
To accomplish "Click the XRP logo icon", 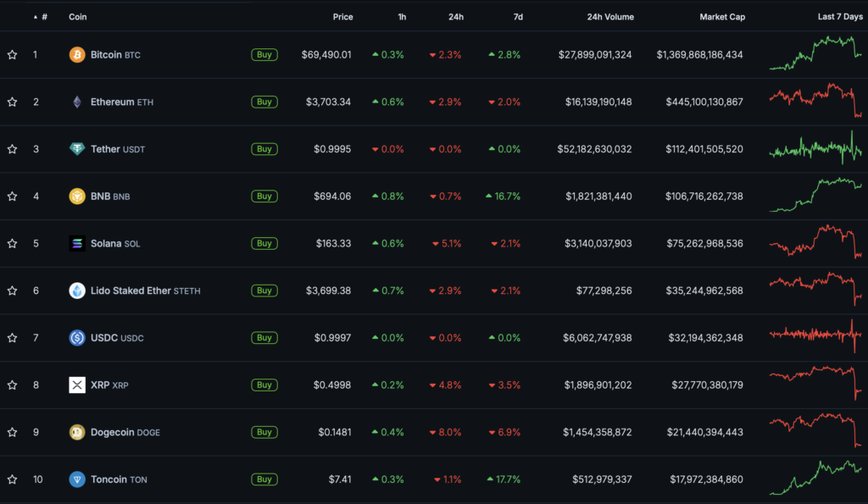I will pos(77,385).
